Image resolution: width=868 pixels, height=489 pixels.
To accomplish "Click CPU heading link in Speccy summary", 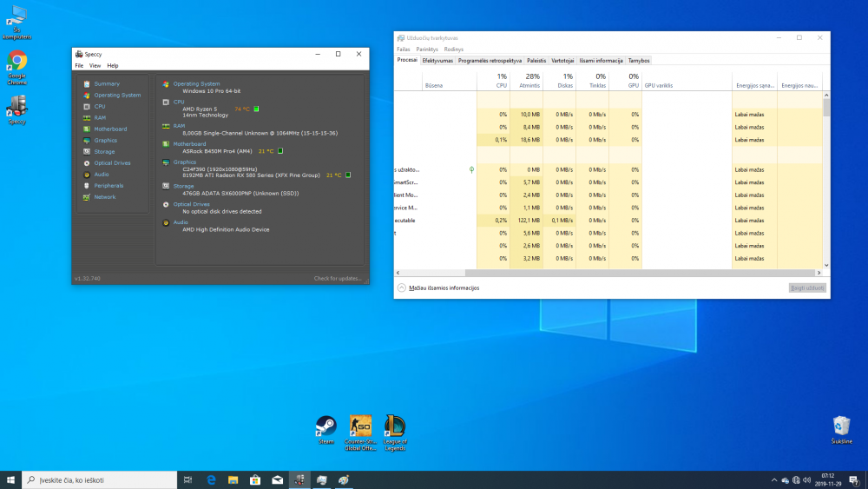I will pyautogui.click(x=179, y=102).
